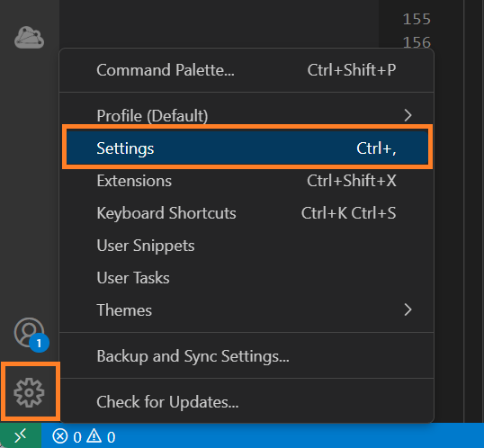Open Extensions from the manage menu
Viewport: 484px width, 448px height.
(x=246, y=181)
